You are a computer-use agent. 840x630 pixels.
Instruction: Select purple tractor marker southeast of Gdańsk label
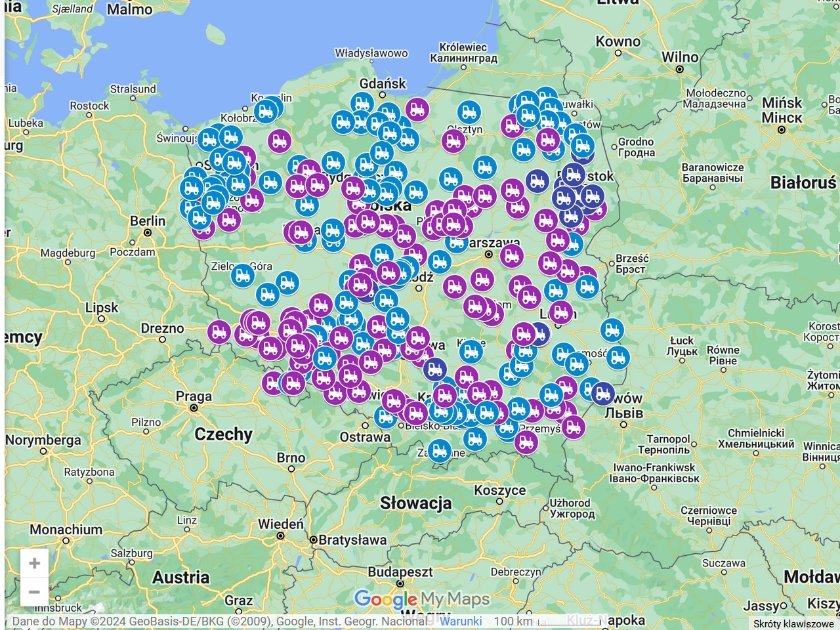click(417, 109)
